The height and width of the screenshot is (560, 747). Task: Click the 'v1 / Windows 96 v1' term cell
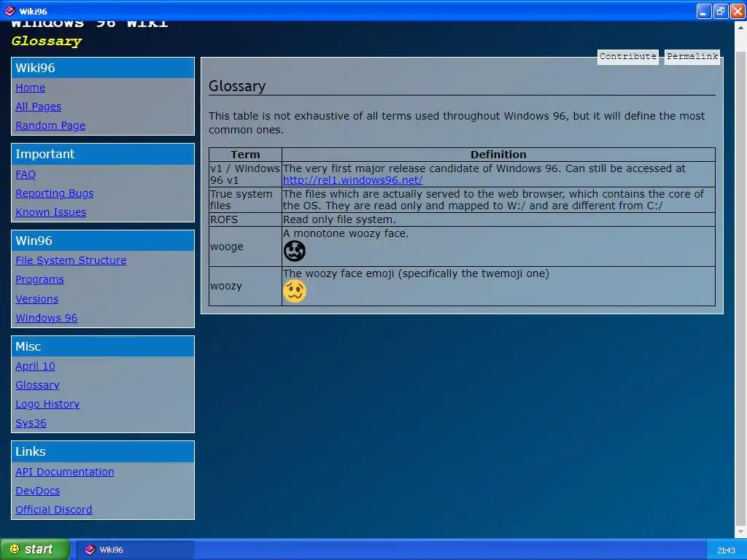tap(245, 174)
